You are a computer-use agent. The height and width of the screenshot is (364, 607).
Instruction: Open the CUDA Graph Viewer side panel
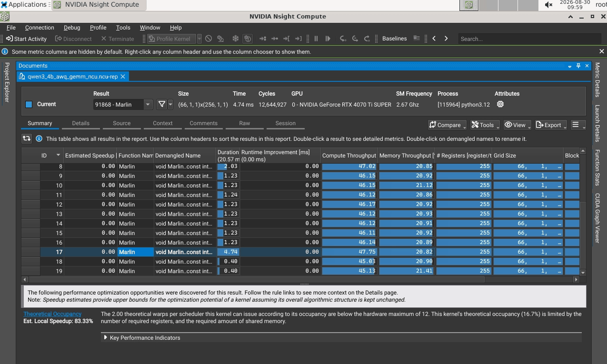[x=597, y=218]
